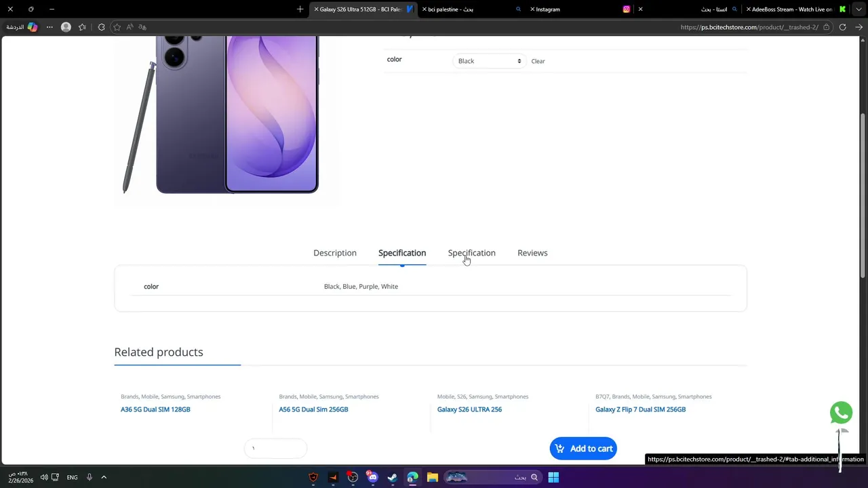This screenshot has height=488, width=868.
Task: Click the 'Black, Blue, Purple, White' color values text
Action: [x=361, y=287]
